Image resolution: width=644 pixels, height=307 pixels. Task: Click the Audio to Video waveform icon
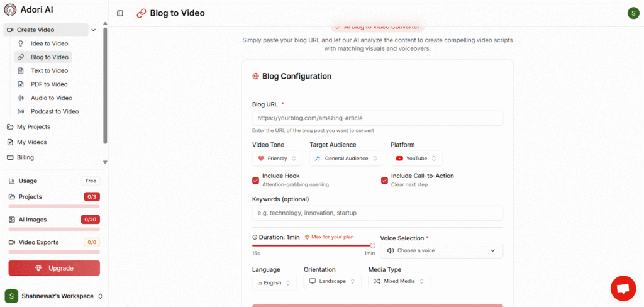point(21,98)
